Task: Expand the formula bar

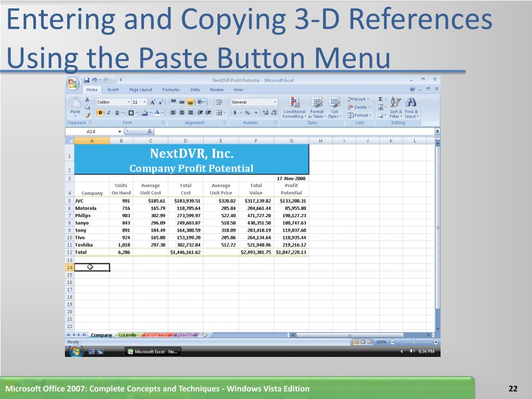Action: tap(437, 131)
